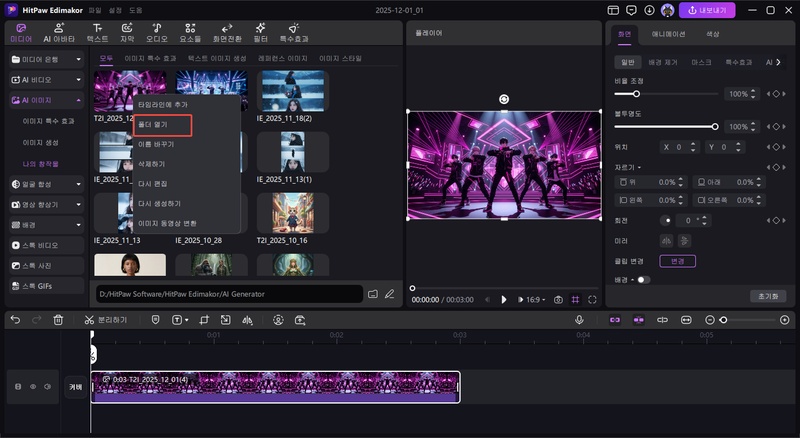Toggle the 배경 background switch
The height and width of the screenshot is (438, 800).
pos(643,279)
